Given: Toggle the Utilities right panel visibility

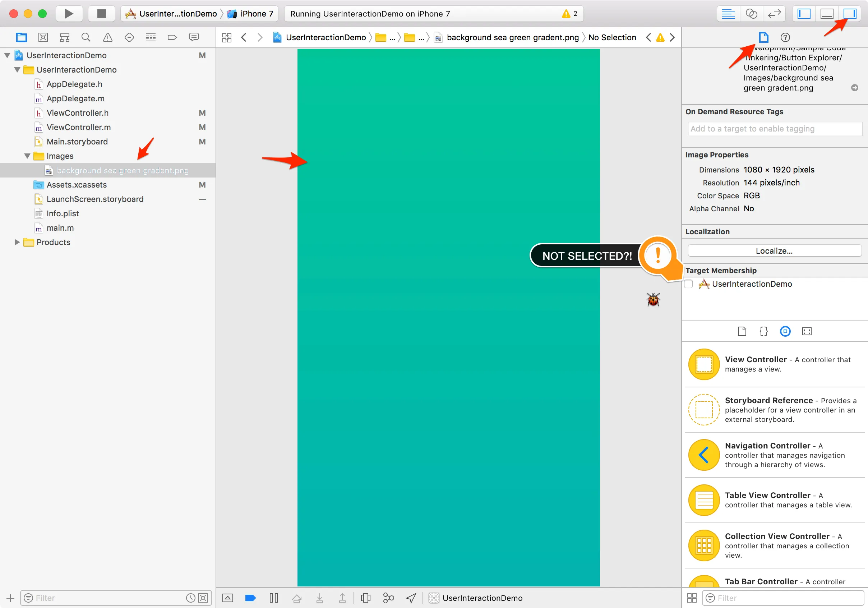Looking at the screenshot, I should pyautogui.click(x=849, y=14).
